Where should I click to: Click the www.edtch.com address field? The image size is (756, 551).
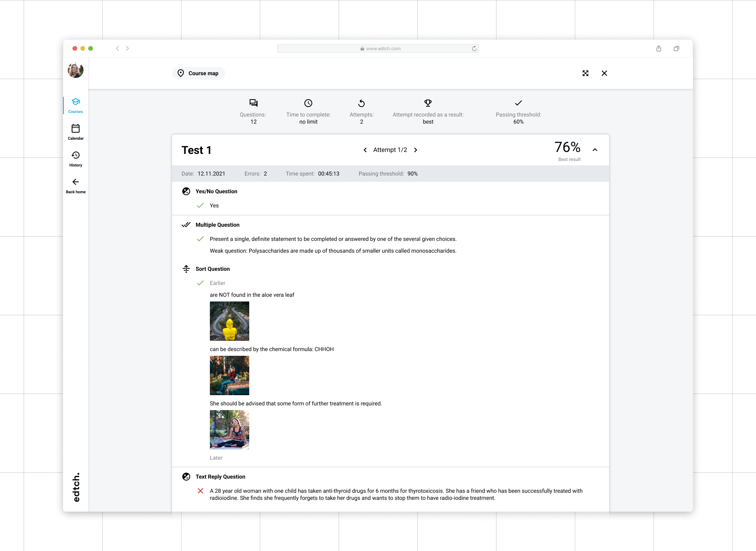coord(378,48)
